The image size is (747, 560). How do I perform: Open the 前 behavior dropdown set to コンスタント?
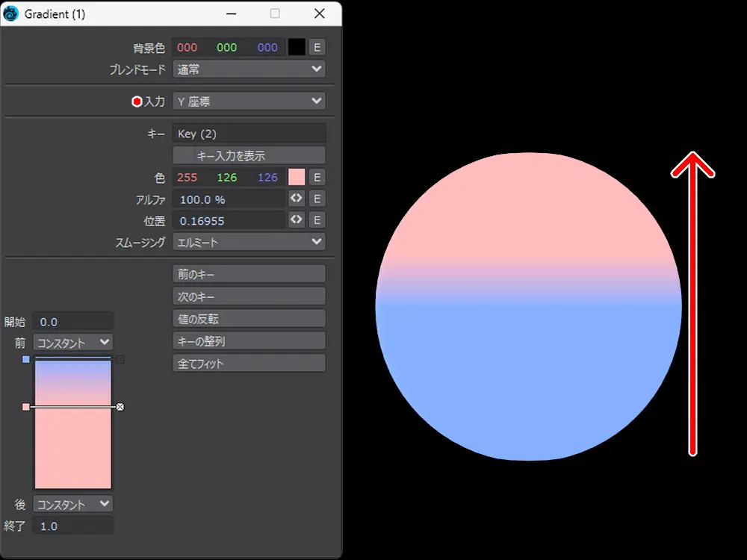point(73,343)
